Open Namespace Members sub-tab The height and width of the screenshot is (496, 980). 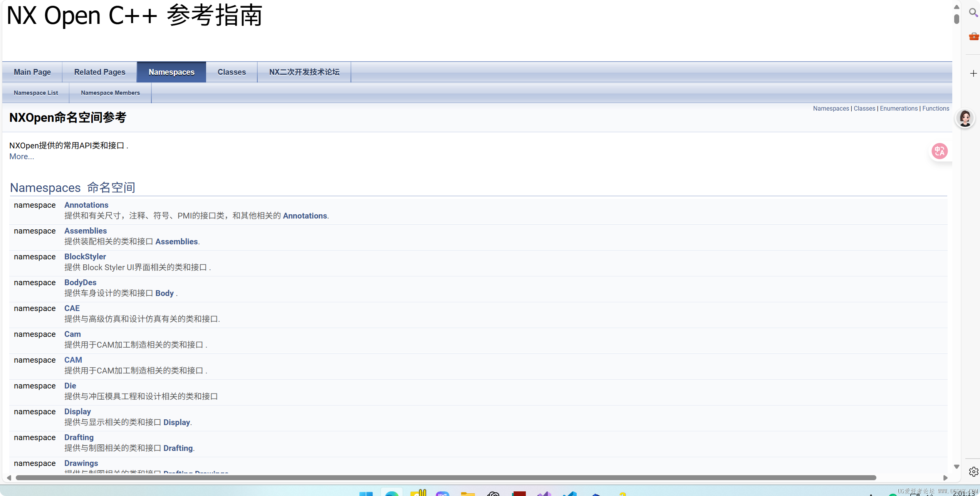tap(111, 93)
